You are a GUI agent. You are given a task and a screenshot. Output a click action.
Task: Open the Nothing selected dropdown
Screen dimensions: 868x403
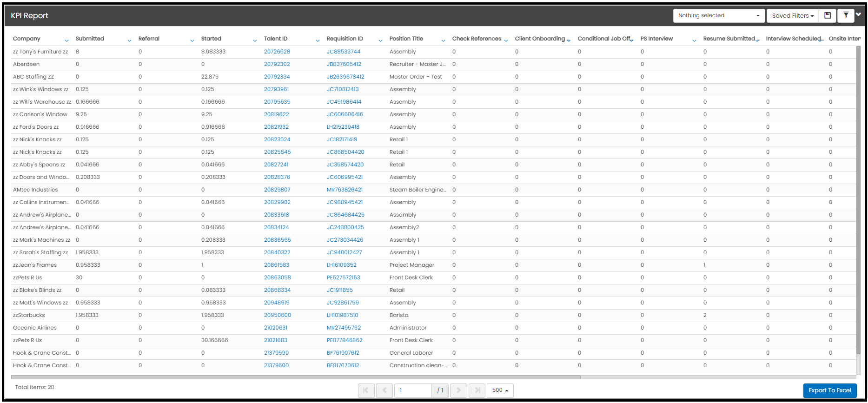point(719,15)
